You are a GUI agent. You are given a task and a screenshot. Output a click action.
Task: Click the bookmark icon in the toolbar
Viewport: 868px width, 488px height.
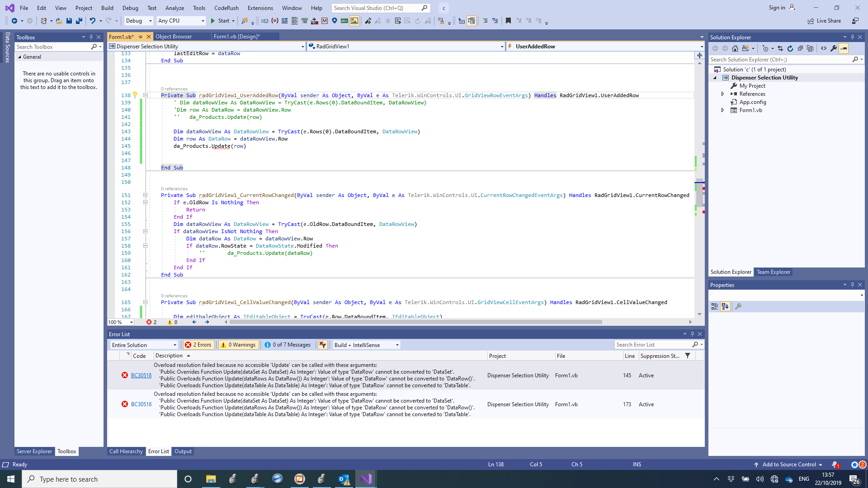click(508, 21)
